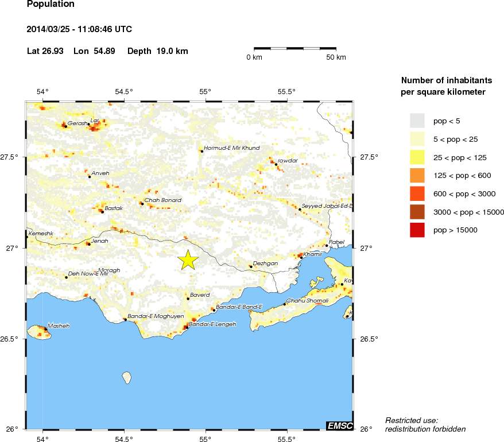The width and height of the screenshot is (504, 442).
Task: Click the 'Hormud-E Mir Khund' label
Action: (232, 148)
